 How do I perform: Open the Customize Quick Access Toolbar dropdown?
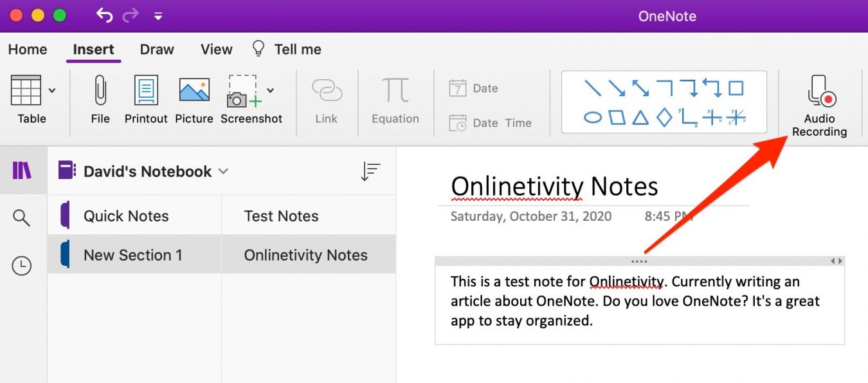(x=158, y=16)
